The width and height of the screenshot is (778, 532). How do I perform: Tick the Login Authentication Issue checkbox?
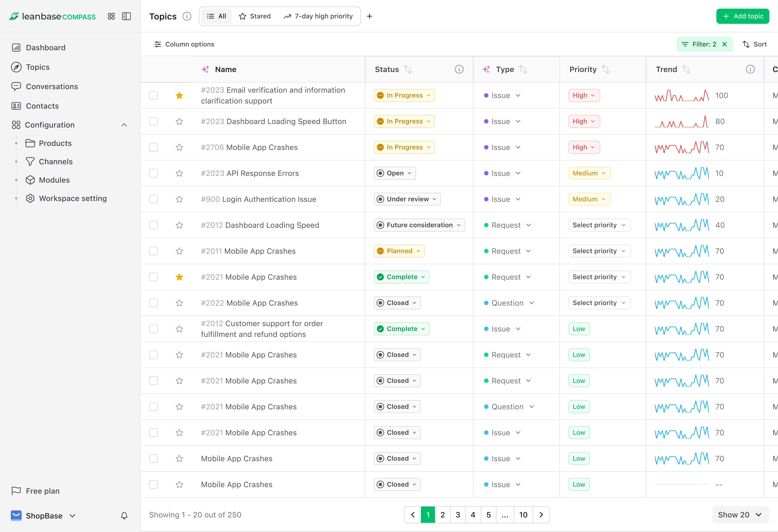pyautogui.click(x=153, y=199)
